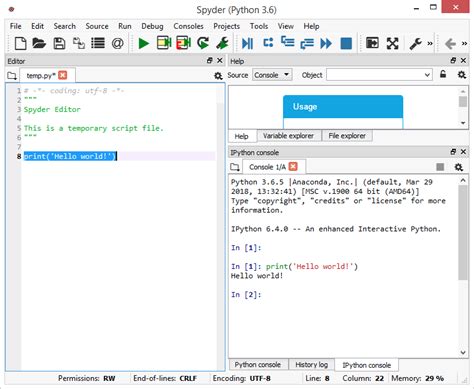474x389 pixels.
Task: Click the In [2]: console prompt
Action: [246, 295]
